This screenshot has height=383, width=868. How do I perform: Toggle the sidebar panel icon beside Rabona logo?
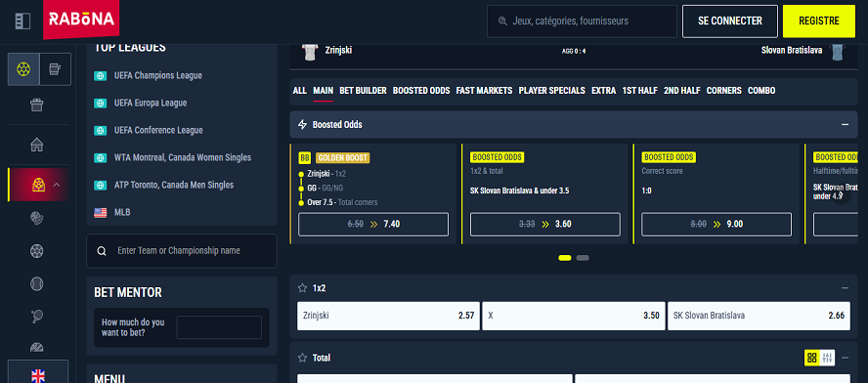click(22, 21)
